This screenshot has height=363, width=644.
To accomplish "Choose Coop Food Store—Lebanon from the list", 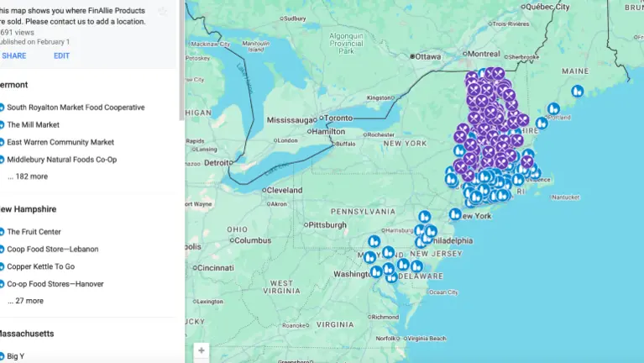I will (x=53, y=249).
